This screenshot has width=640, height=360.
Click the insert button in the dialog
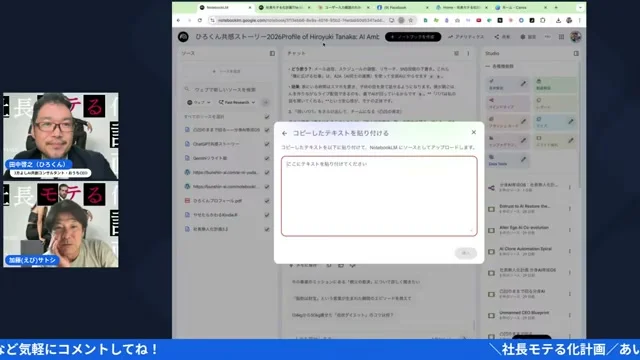466,253
